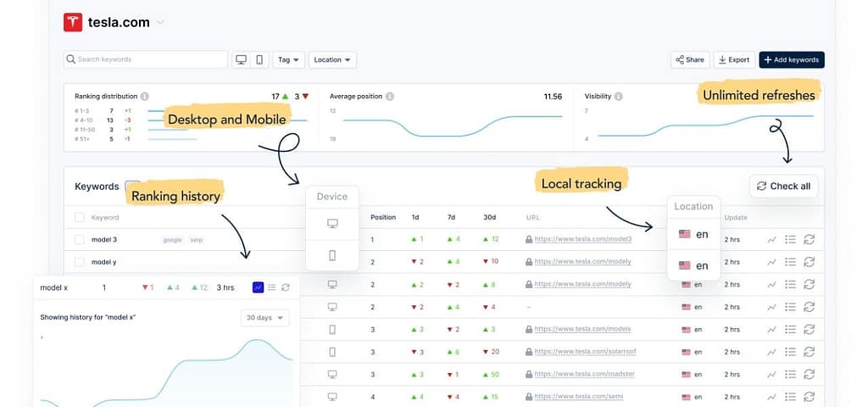
Task: Click the Search keywords input field
Action: click(x=146, y=60)
